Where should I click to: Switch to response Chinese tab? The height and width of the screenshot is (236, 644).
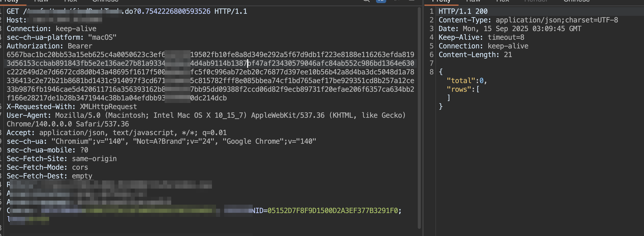[576, 1]
